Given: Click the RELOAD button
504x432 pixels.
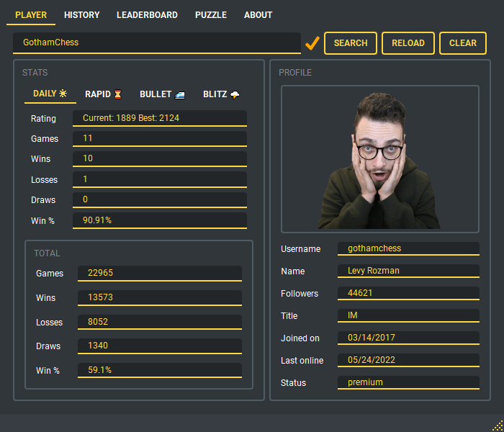Looking at the screenshot, I should coord(408,43).
